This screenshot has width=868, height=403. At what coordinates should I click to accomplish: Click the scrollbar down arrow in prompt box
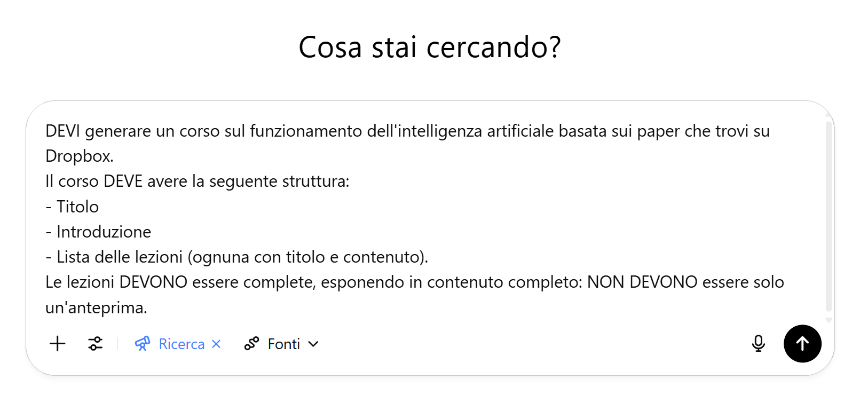(828, 320)
